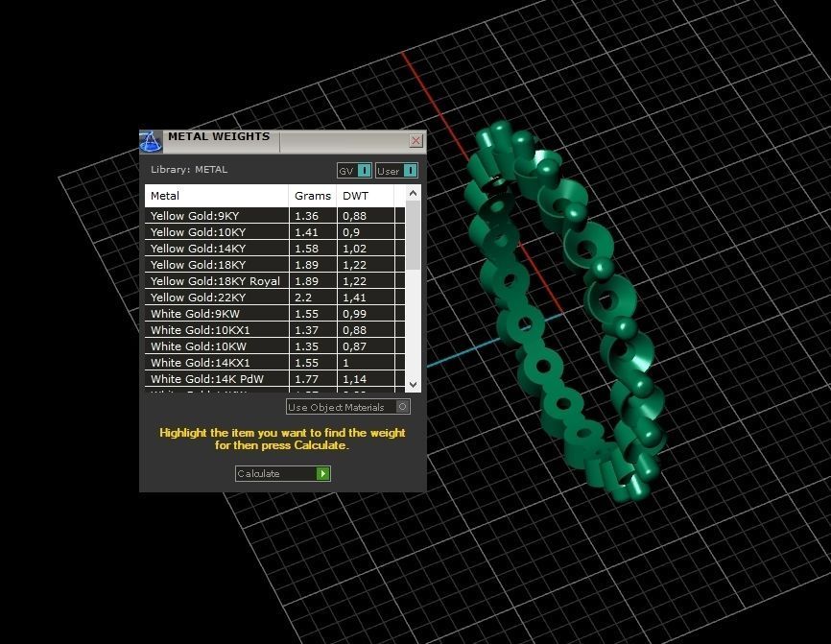Select the Yellow Gold:10KY row

(x=274, y=232)
